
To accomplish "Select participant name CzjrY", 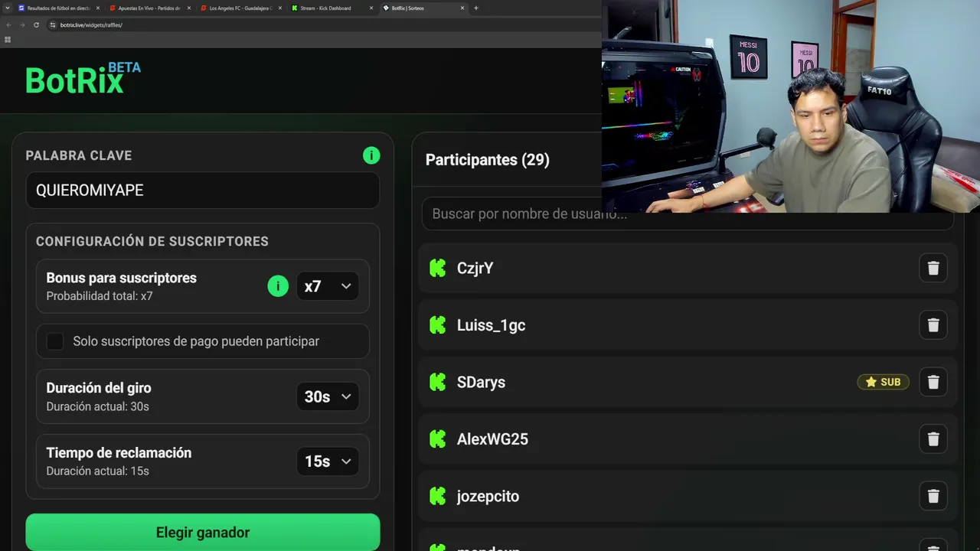I will (475, 268).
